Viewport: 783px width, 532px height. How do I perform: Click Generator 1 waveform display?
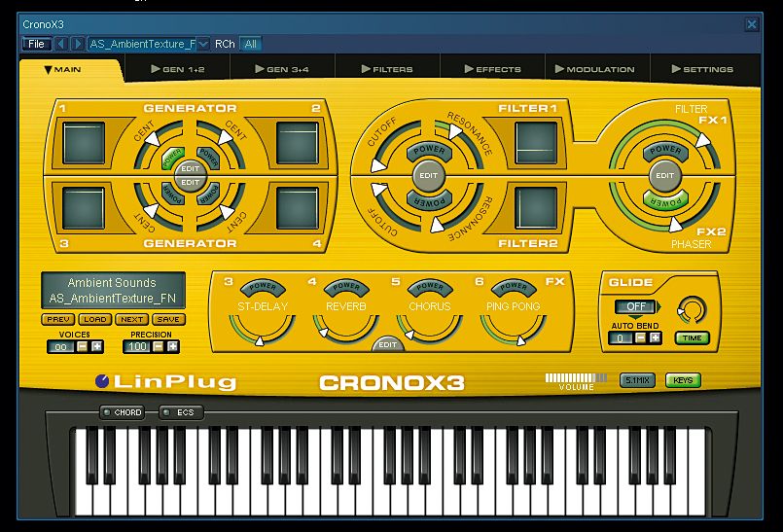84,143
